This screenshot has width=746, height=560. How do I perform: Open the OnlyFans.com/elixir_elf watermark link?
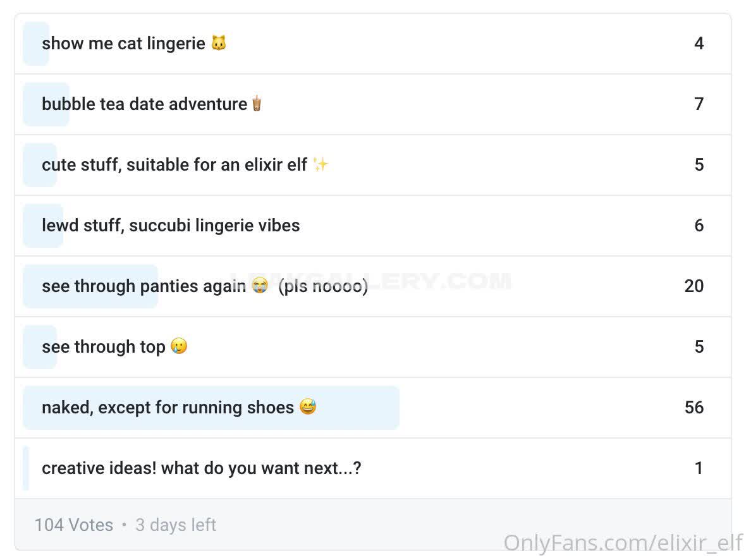pos(623,543)
